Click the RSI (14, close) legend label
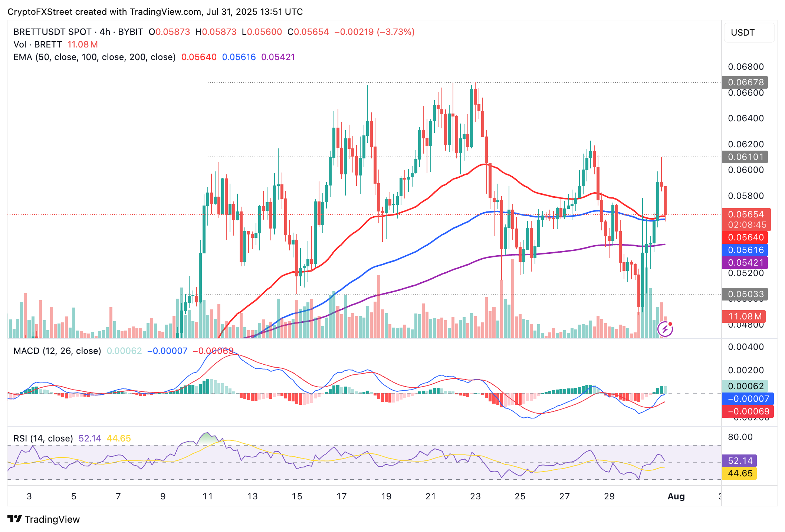 [x=43, y=439]
